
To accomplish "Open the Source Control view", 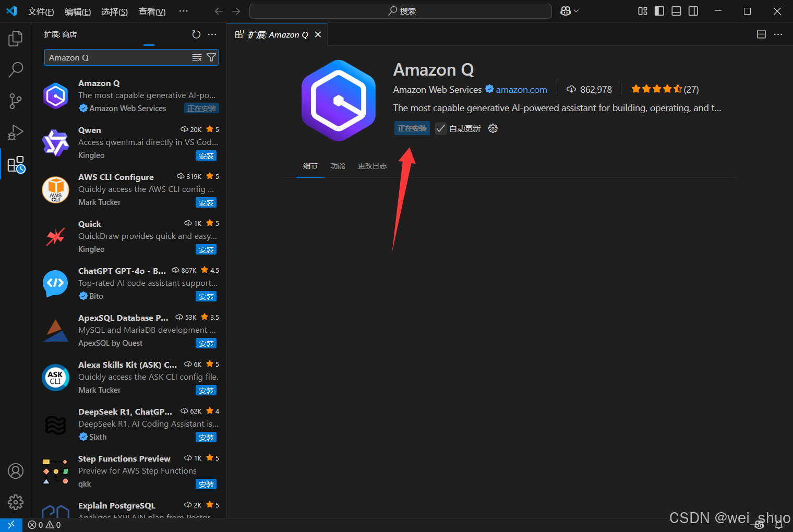I will 16,101.
